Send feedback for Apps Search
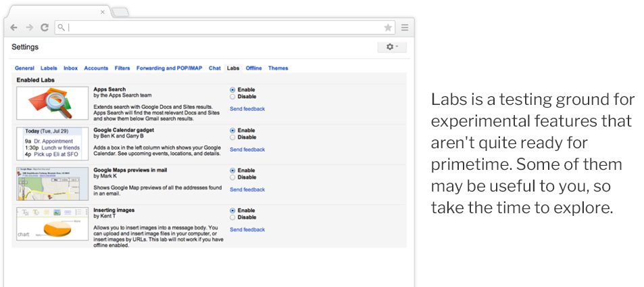Screen dimensions: 644x287 click(247, 109)
